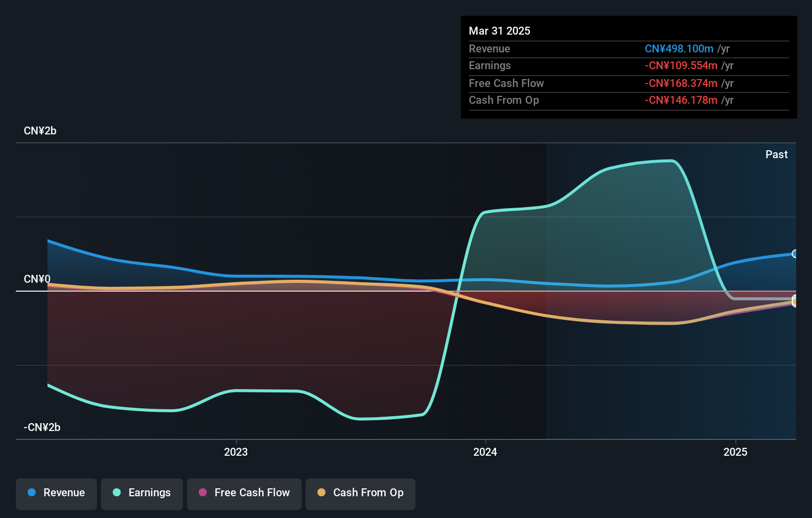Click the Cash From Op endpoint marker
The image size is (812, 518).
click(795, 302)
